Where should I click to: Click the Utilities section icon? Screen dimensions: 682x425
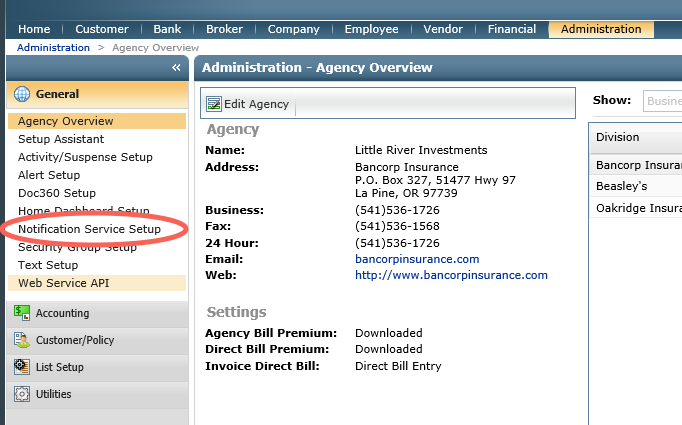21,394
